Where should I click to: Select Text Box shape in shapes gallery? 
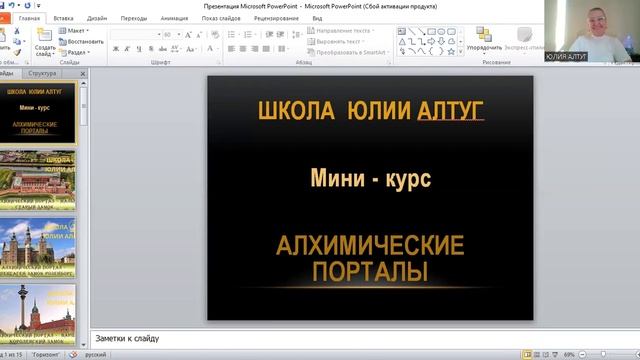(402, 31)
